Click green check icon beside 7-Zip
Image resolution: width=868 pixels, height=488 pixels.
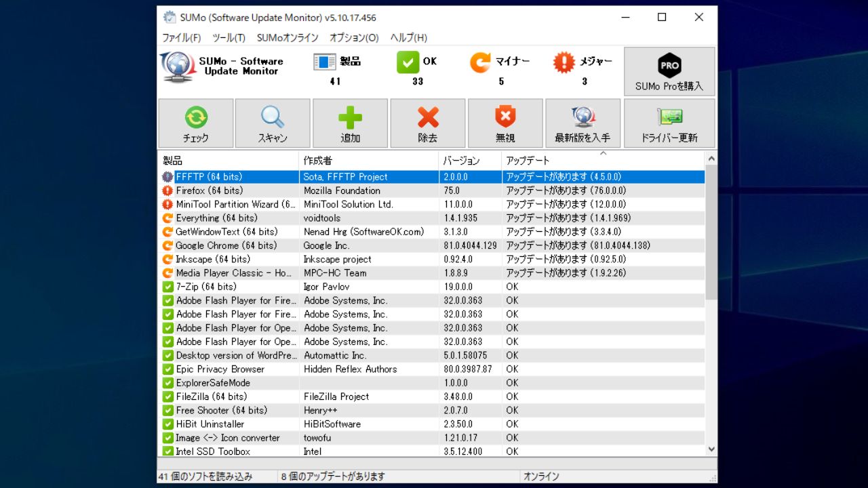pos(167,287)
